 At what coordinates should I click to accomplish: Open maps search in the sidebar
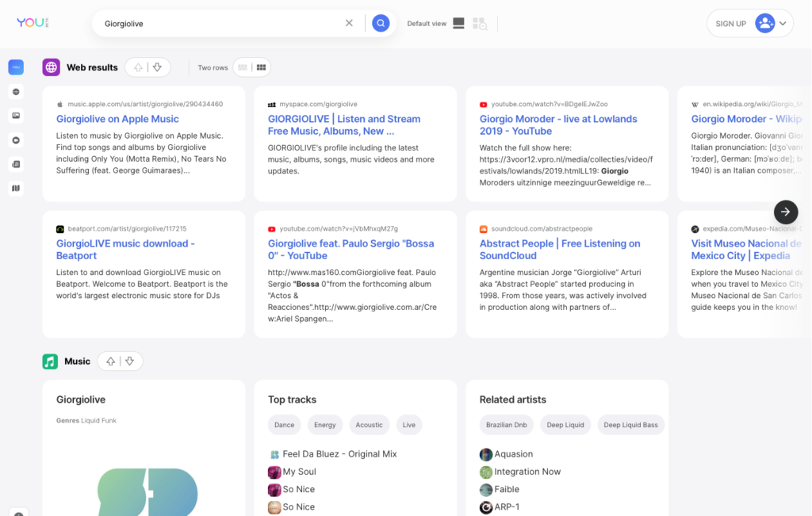(x=16, y=189)
